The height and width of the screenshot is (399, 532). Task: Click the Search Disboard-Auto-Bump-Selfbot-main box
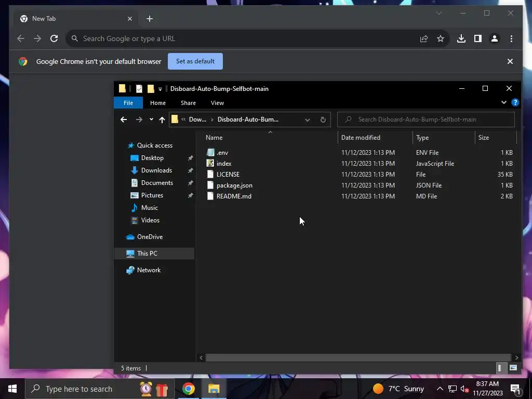[x=426, y=119]
